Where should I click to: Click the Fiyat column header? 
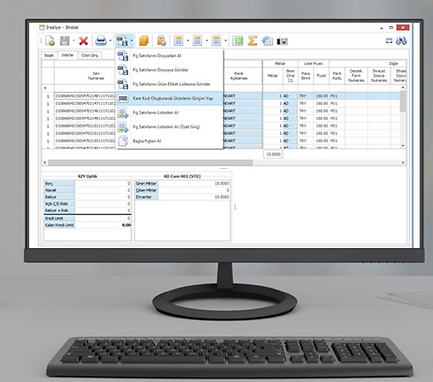click(x=321, y=76)
